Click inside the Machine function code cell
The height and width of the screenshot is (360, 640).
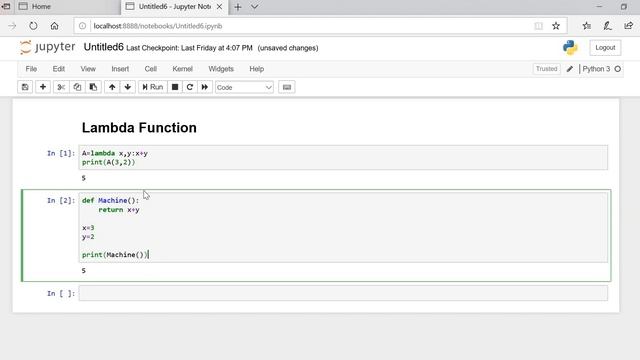click(343, 227)
